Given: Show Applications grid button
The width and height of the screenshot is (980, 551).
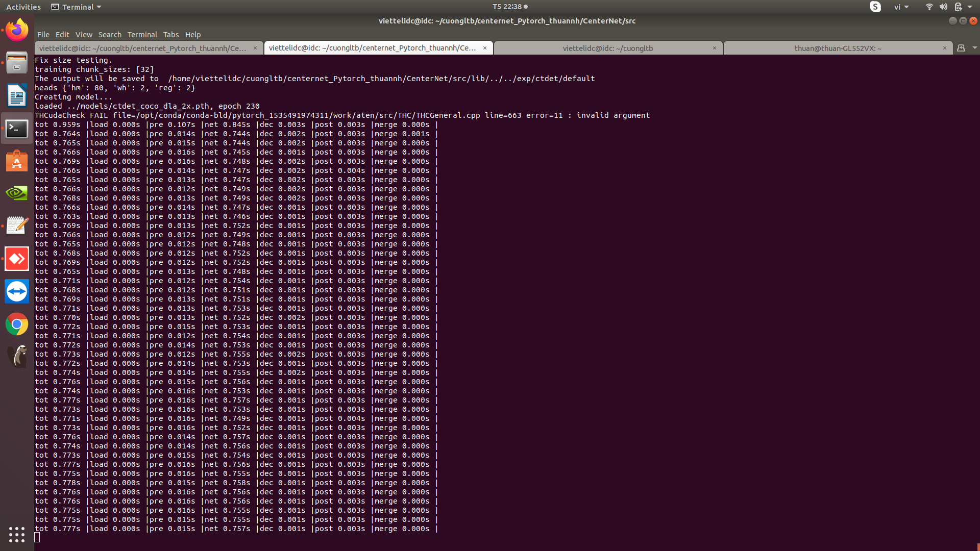Looking at the screenshot, I should coord(17,534).
